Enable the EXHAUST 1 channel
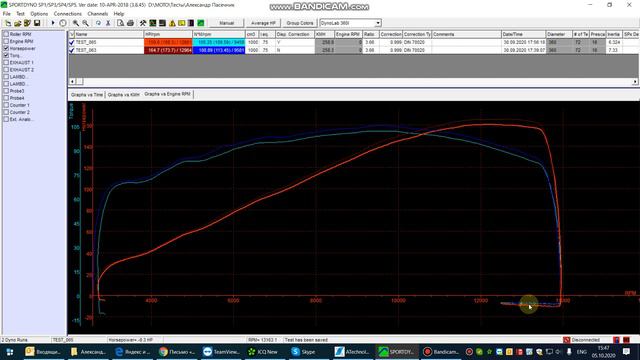 pos(6,62)
